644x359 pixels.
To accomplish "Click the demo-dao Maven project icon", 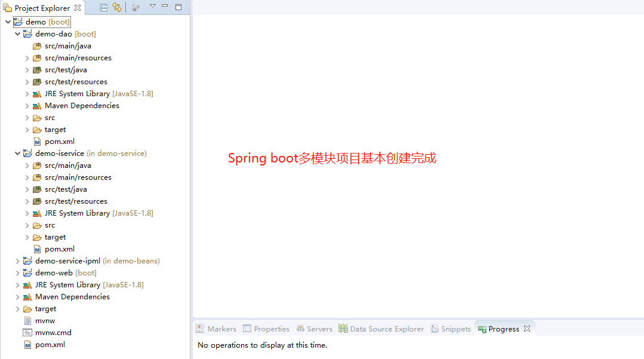I will point(27,33).
